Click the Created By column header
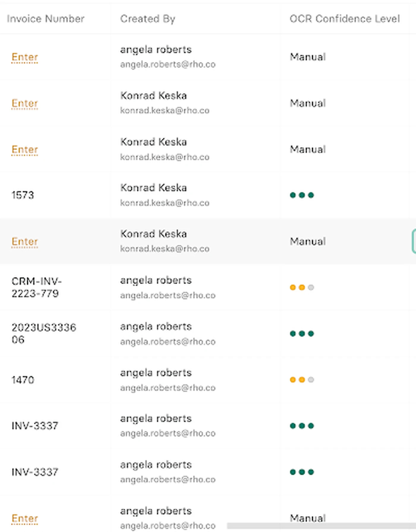 click(x=148, y=19)
